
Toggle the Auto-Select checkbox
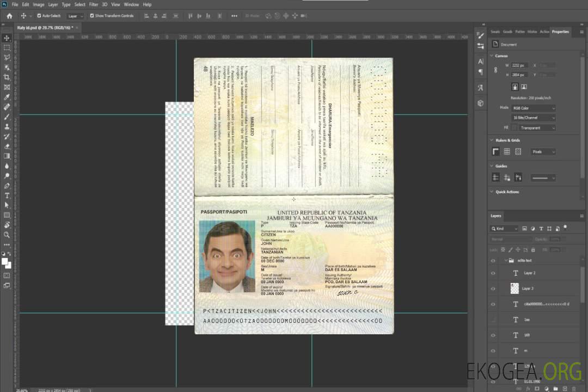coord(39,16)
